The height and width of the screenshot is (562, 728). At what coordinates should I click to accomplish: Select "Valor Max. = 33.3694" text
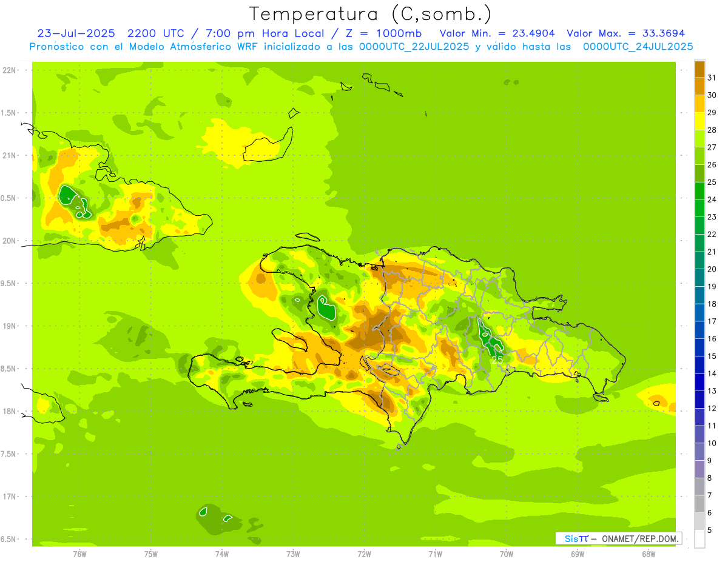tap(625, 33)
